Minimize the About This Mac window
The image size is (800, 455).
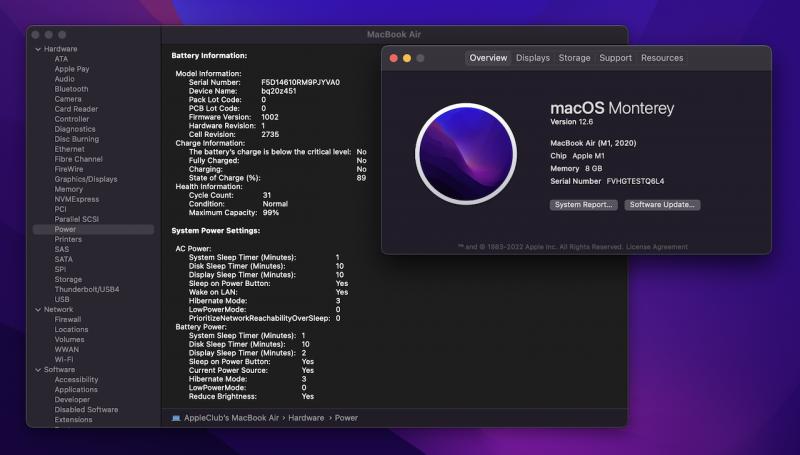(407, 58)
